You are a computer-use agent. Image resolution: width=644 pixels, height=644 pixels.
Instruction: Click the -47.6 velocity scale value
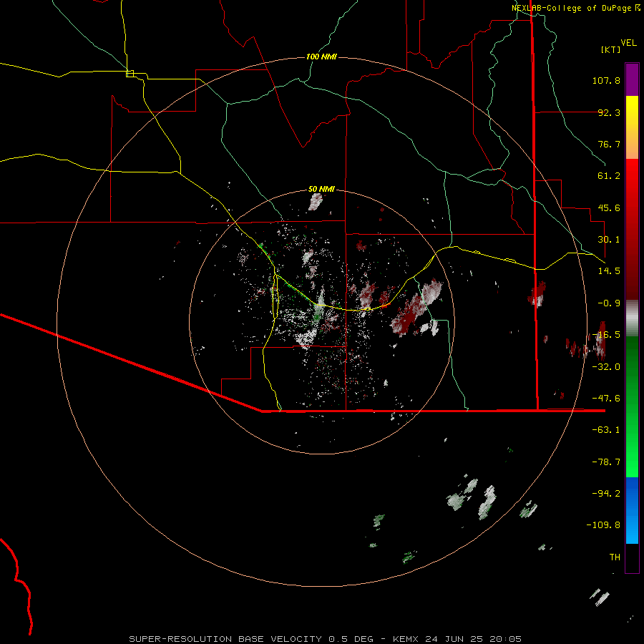coord(606,399)
